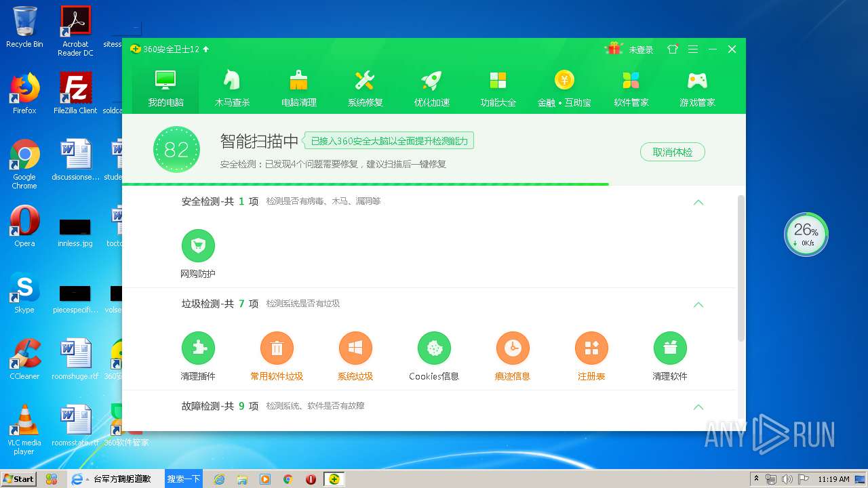
Task: Click the taskbar media player icon
Action: [x=265, y=479]
